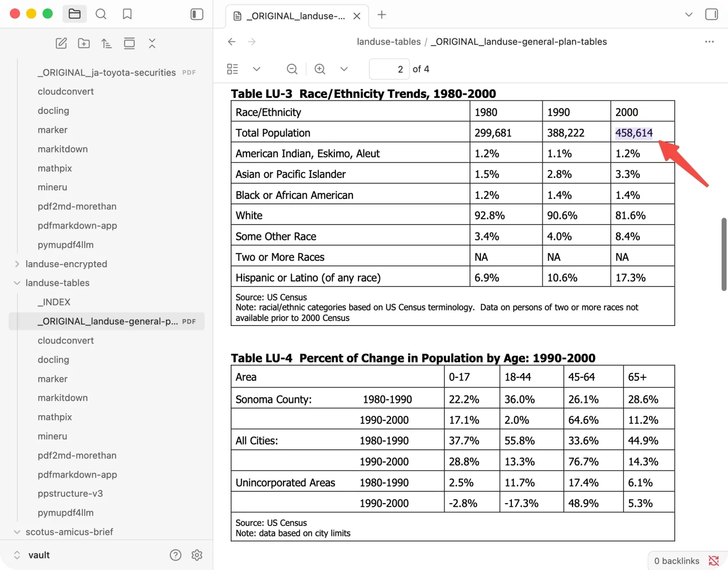Navigate back arrow
The height and width of the screenshot is (570, 728).
tap(232, 42)
